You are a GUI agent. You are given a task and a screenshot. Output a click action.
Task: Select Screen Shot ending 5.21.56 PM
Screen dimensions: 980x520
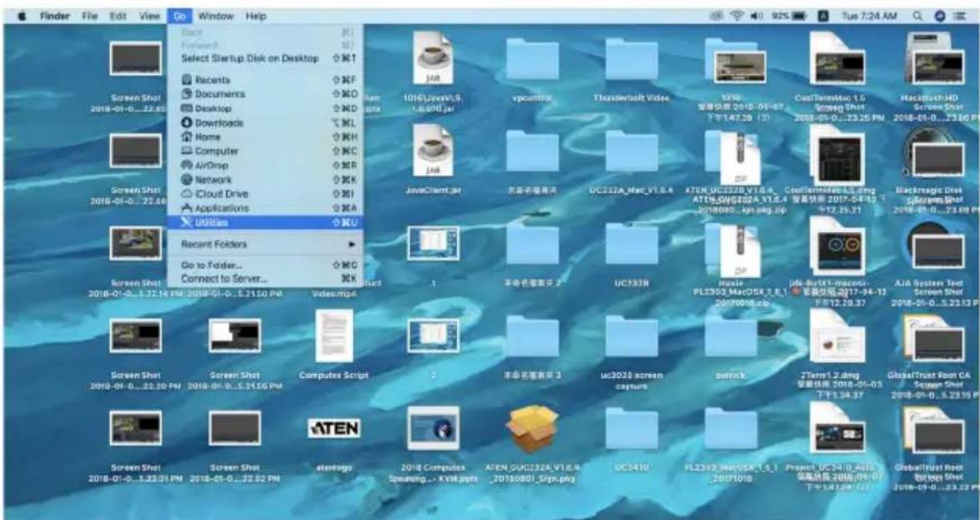tap(235, 336)
